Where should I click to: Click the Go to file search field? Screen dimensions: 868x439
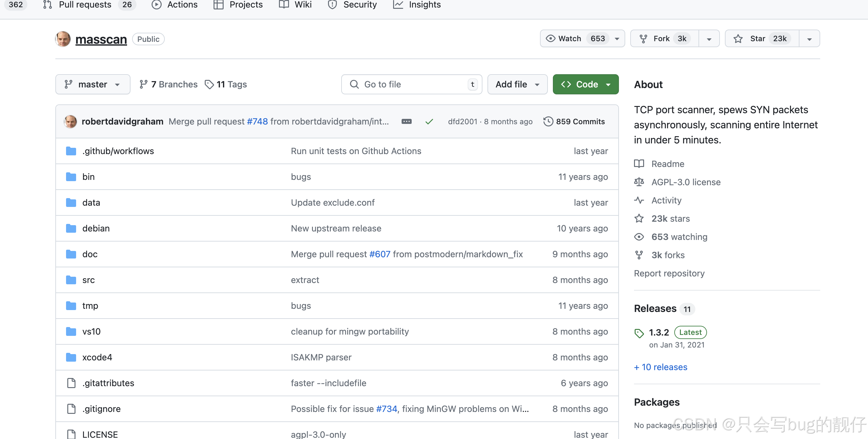411,84
